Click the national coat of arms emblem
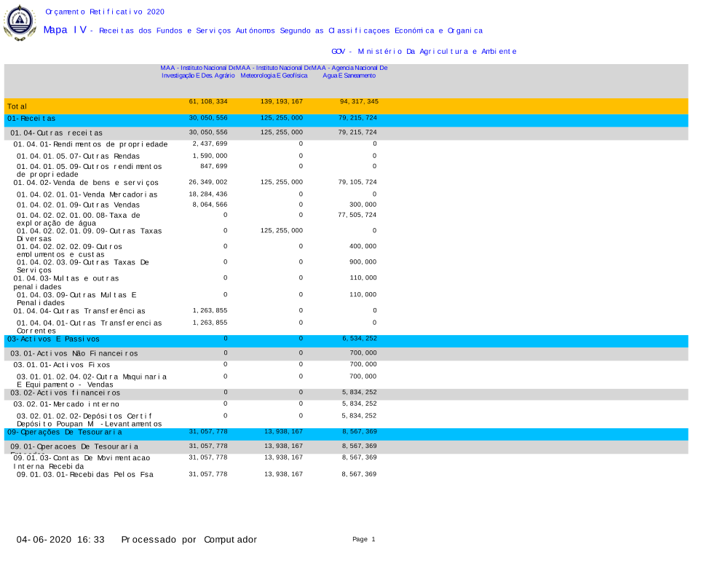Image resolution: width=728 pixels, height=563 pixels. pos(20,22)
